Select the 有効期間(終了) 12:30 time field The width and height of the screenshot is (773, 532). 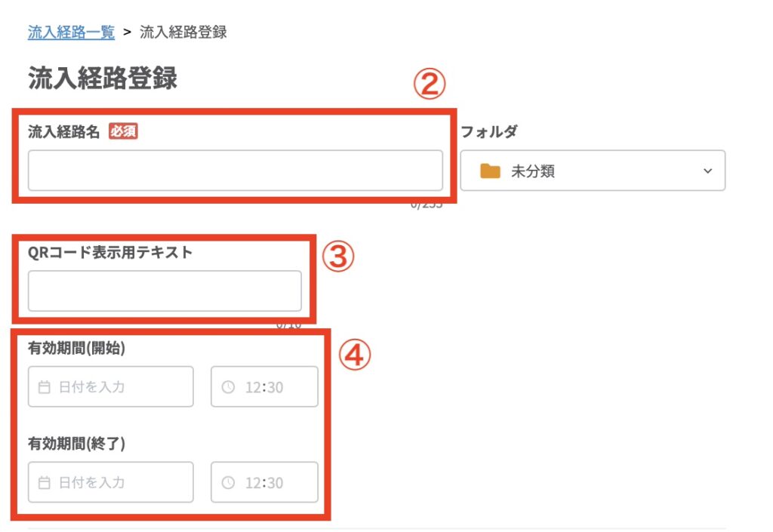click(x=264, y=482)
